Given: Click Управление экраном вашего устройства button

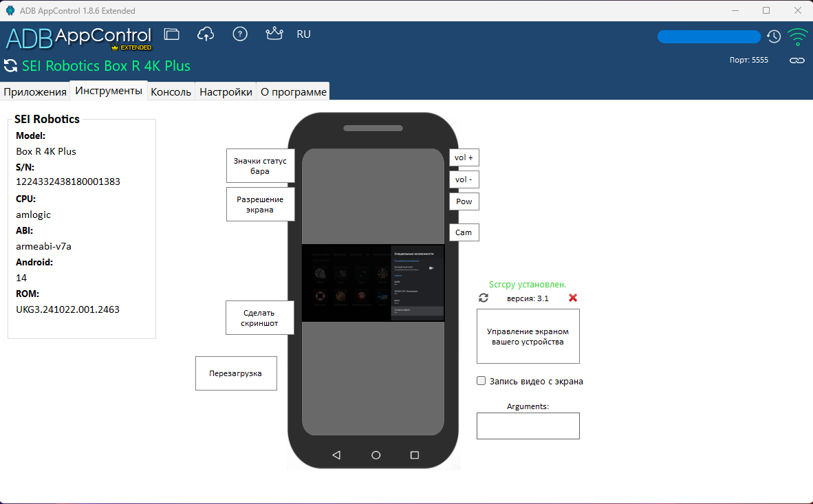Looking at the screenshot, I should pyautogui.click(x=528, y=336).
